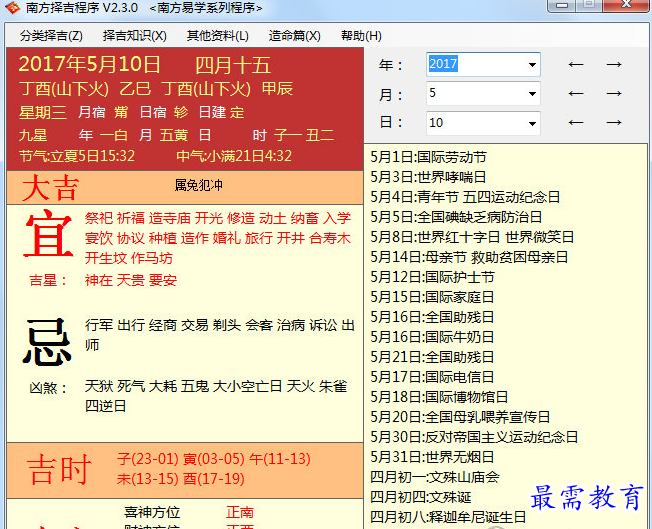Image resolution: width=652 pixels, height=529 pixels.
Task: Select the 5月21日:全国助残日 entry
Action: (432, 357)
